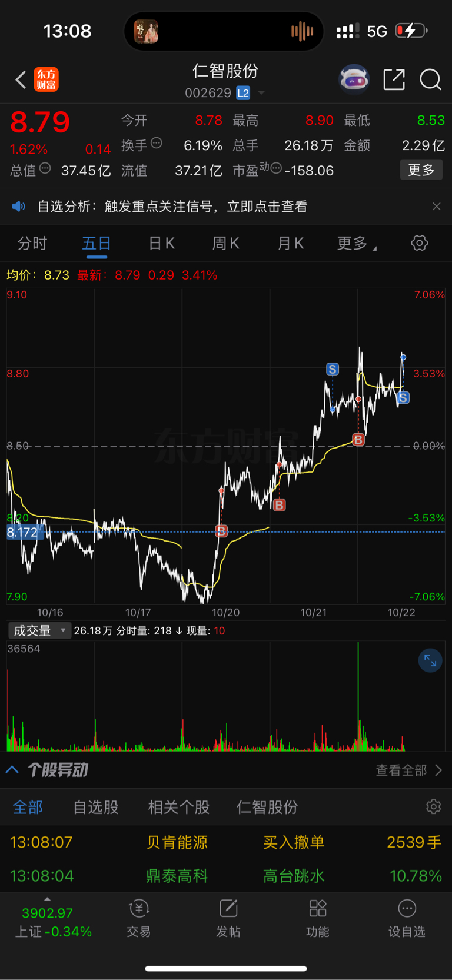
Task: Tap the speaker icon in 自选分析 banner
Action: [19, 207]
